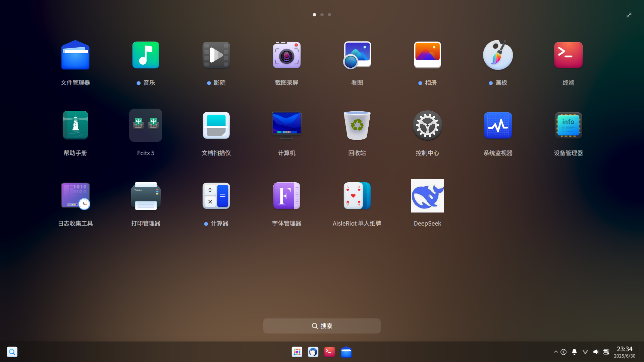This screenshot has height=362, width=644.
Task: Open the 影院 movie player
Action: (x=216, y=55)
